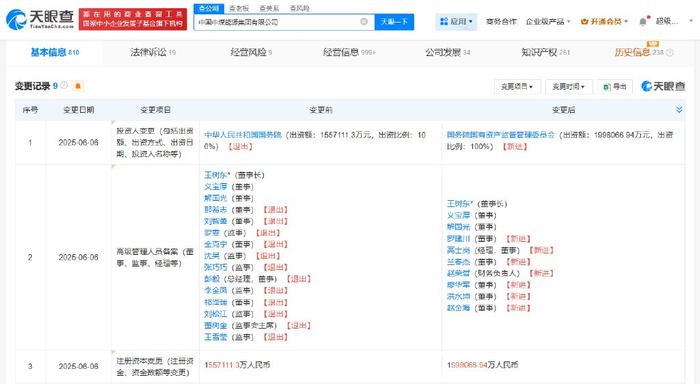The image size is (700, 384).
Task: Open the user account dropdown 超级...
Action: pos(674,21)
